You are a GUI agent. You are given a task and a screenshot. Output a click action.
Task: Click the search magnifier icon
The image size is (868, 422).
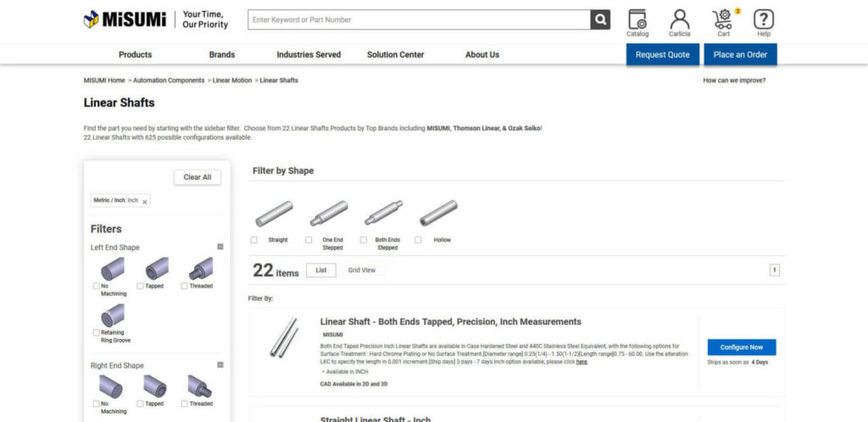tap(600, 19)
